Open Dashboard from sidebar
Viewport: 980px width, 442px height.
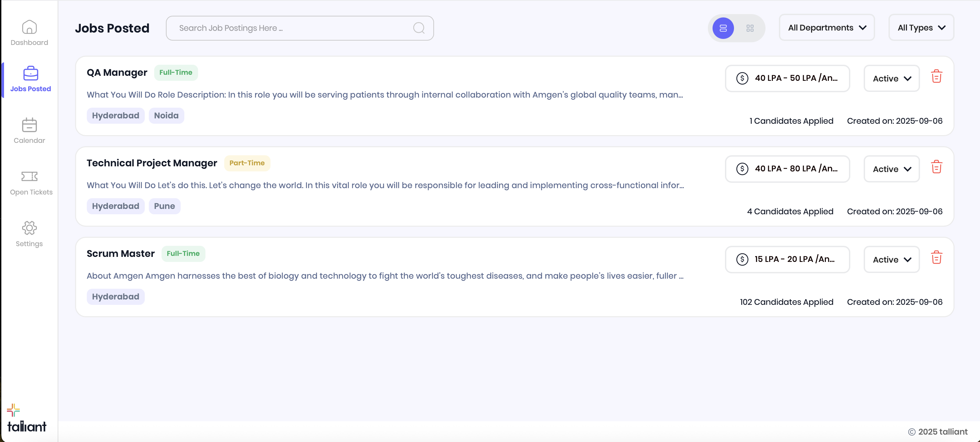coord(29,33)
